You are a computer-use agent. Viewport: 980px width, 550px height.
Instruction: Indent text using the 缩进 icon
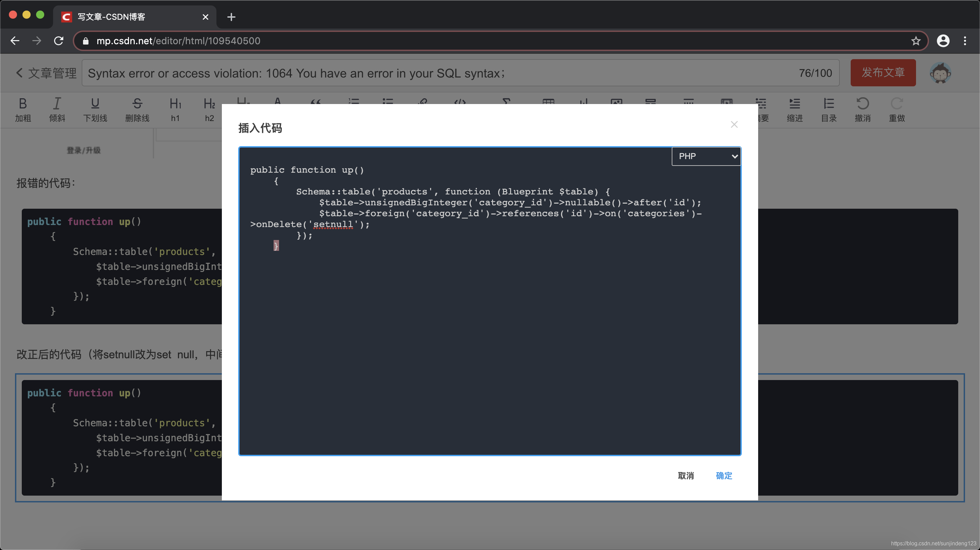(795, 109)
